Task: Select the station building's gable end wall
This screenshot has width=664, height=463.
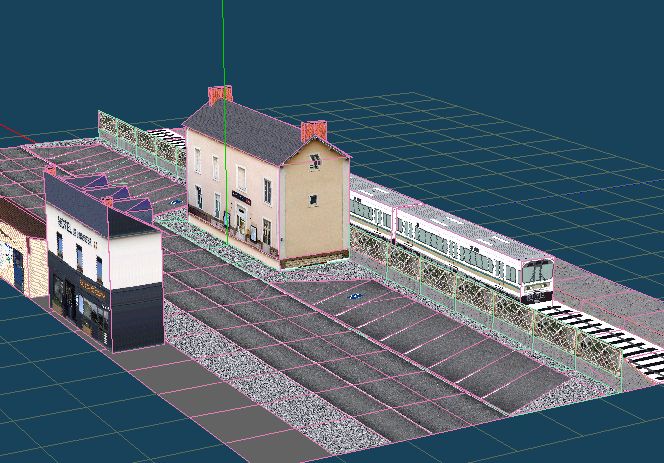Action: coord(314,205)
